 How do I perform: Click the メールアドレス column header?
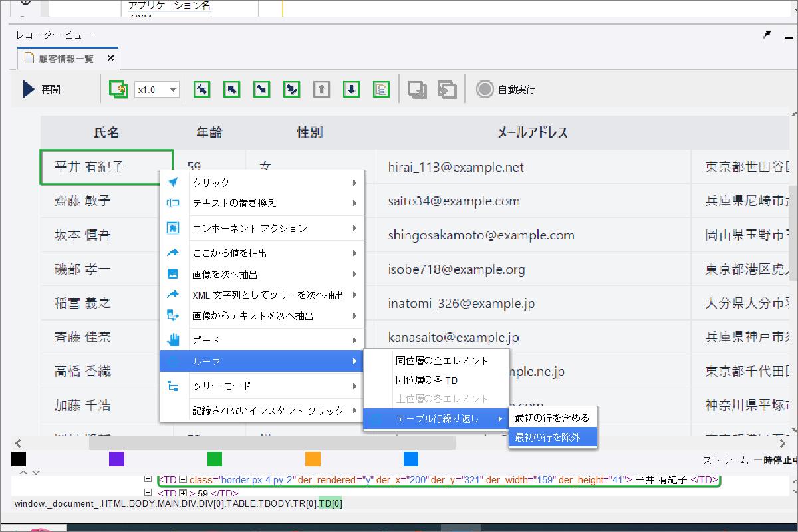(533, 133)
